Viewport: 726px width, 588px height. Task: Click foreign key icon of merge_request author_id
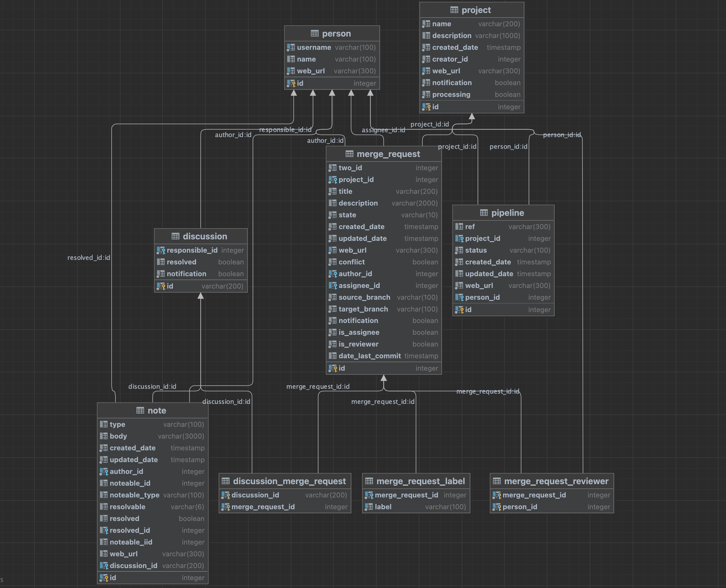pyautogui.click(x=333, y=274)
